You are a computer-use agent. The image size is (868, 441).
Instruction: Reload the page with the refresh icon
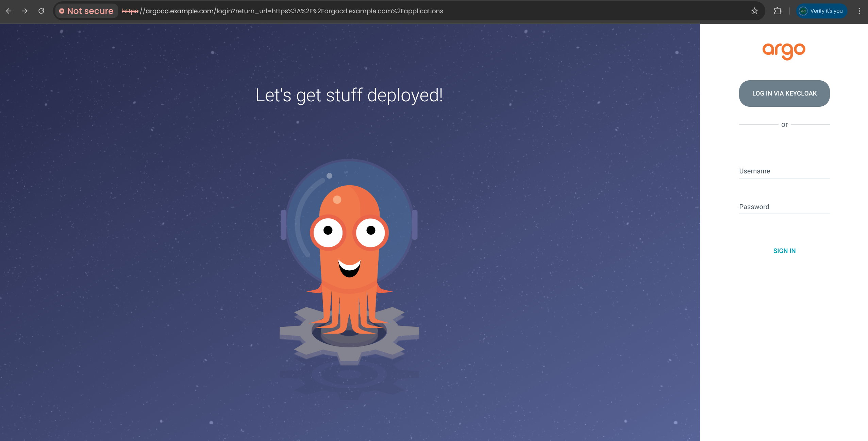coord(41,11)
